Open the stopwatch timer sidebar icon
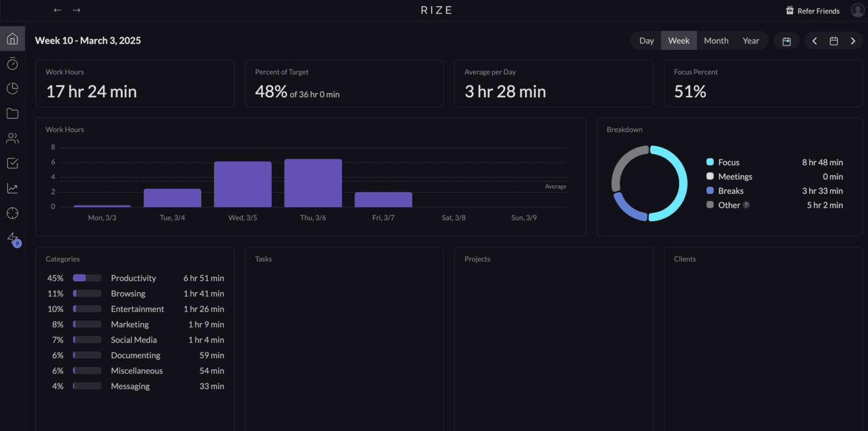The image size is (868, 431). (12, 64)
